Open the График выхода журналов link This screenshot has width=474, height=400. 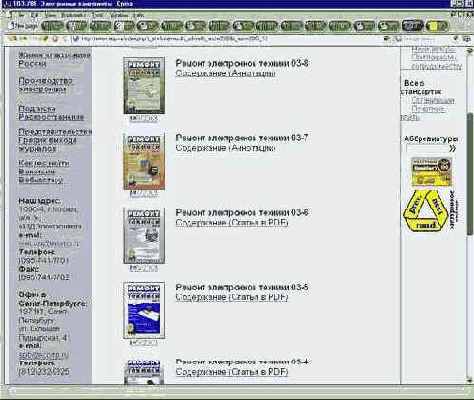tap(47, 144)
